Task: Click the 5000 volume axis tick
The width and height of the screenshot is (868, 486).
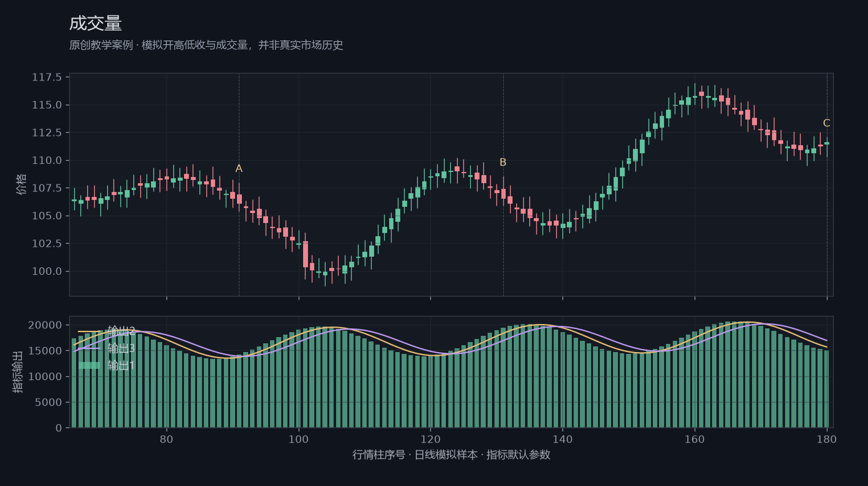Action: point(49,403)
